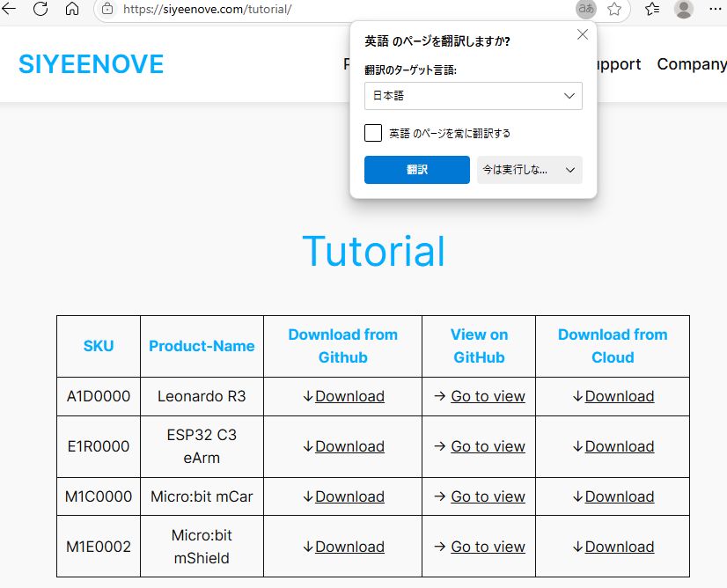Click the address bar URL field
This screenshot has width=727, height=588.
(334, 9)
